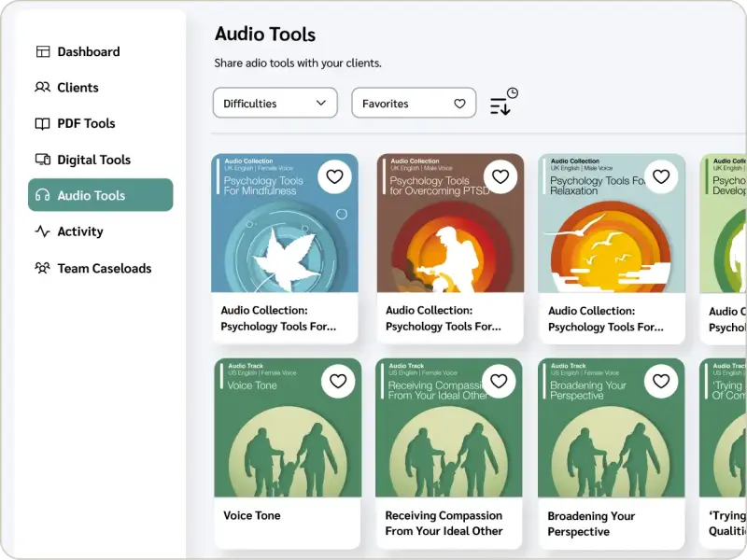Open the Mindfulness collection cover image
This screenshot has width=747, height=560.
(x=285, y=223)
